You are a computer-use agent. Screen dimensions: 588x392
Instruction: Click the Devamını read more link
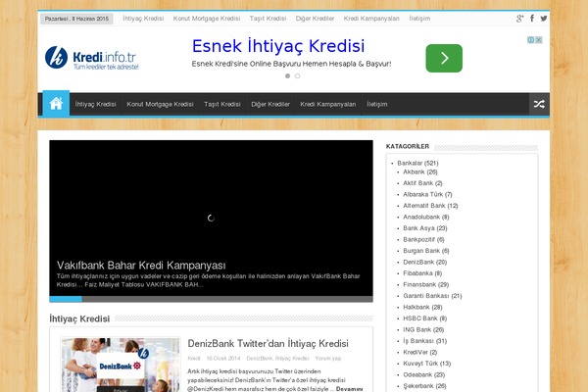tap(349, 389)
